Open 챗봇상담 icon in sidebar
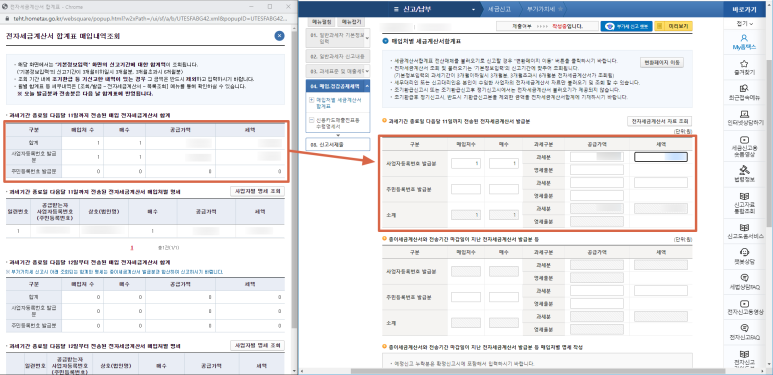This screenshot has height=375, width=773. coord(744,257)
